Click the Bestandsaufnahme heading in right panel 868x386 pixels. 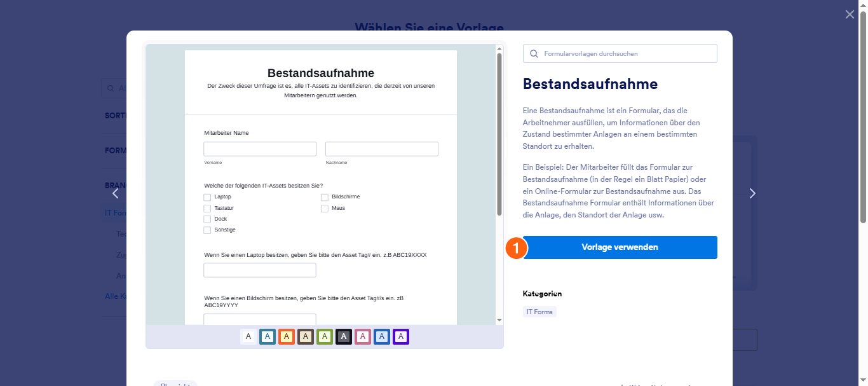coord(590,84)
